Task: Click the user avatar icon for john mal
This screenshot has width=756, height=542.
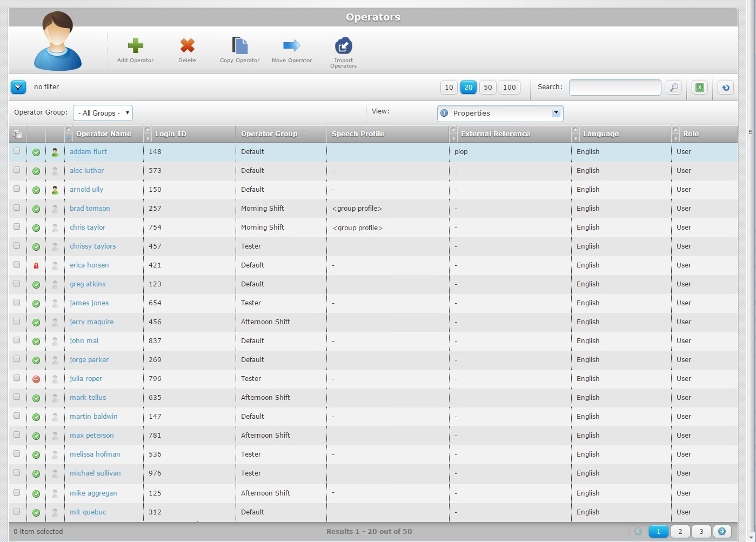Action: [x=55, y=342]
